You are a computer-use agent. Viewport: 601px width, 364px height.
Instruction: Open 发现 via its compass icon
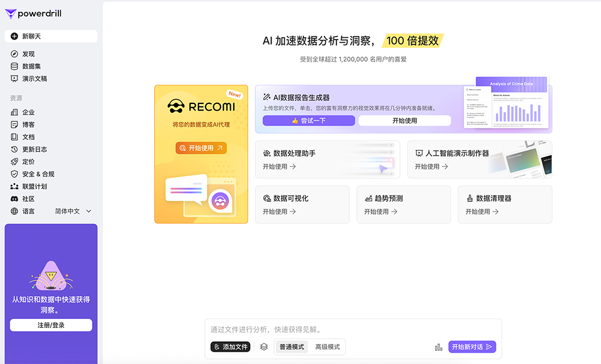[14, 54]
